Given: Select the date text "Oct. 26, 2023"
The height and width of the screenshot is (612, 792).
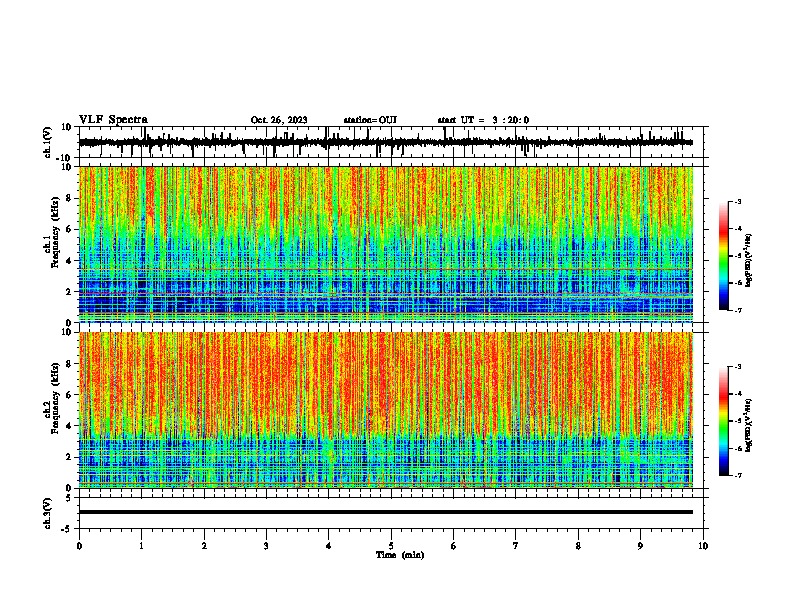Looking at the screenshot, I should click(x=279, y=120).
